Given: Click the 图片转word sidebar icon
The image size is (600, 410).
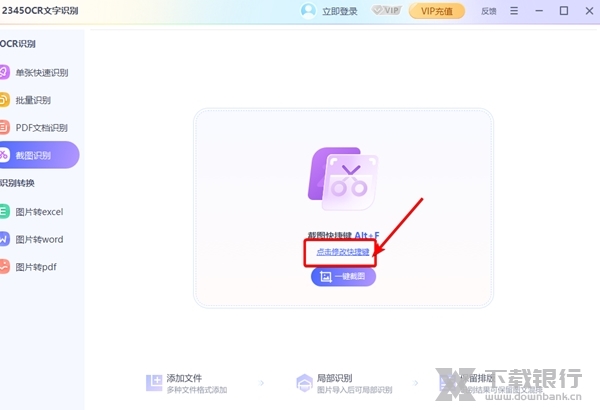Looking at the screenshot, I should click(x=4, y=239).
